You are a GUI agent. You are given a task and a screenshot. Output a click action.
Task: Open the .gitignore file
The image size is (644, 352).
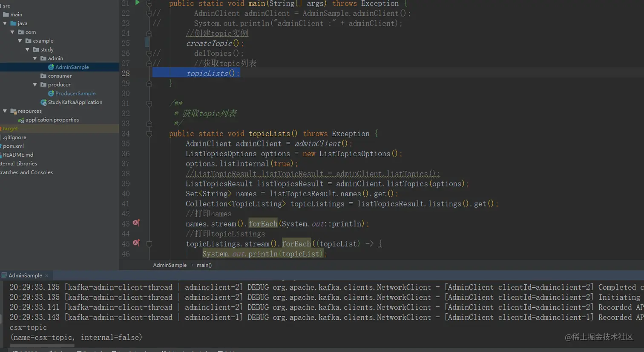(14, 137)
